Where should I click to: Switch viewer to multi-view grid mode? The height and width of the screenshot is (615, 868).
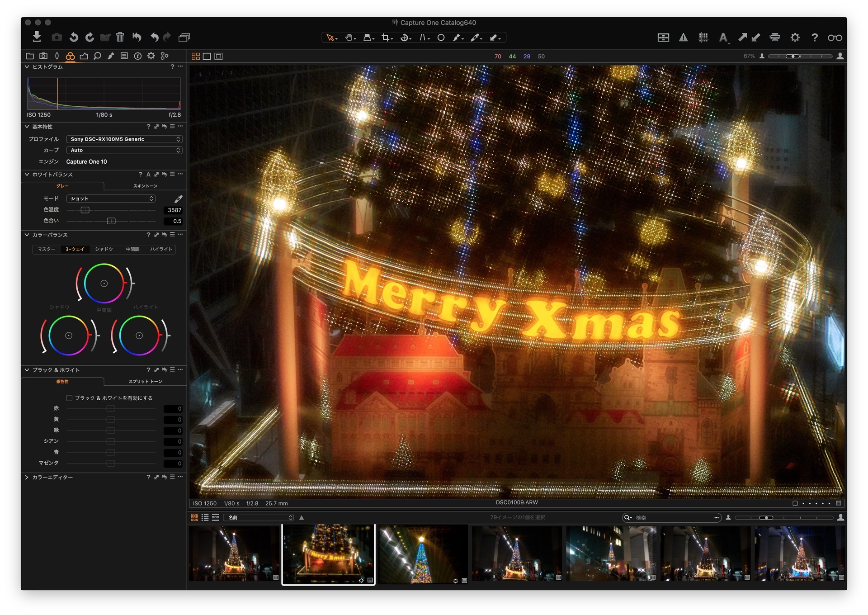[x=196, y=56]
